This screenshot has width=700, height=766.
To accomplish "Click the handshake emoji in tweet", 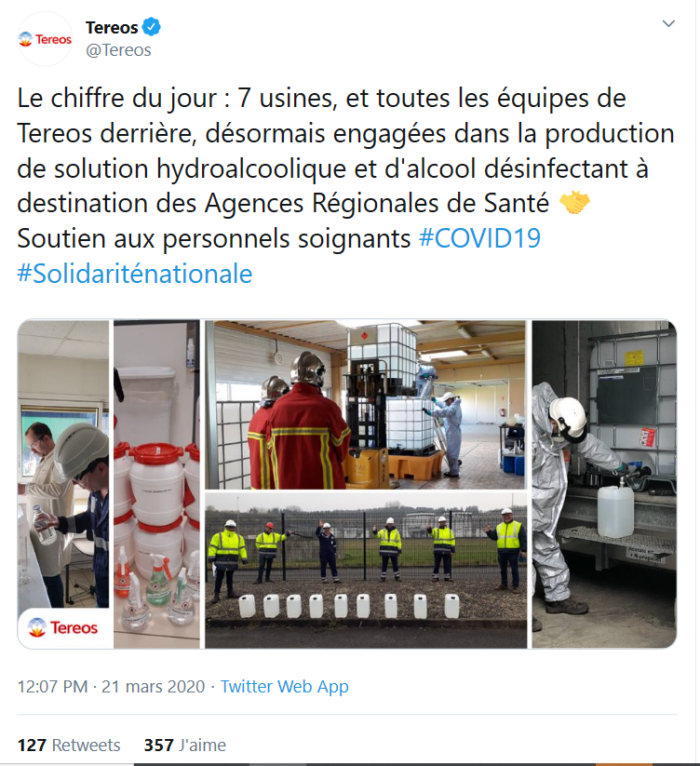I will point(574,203).
